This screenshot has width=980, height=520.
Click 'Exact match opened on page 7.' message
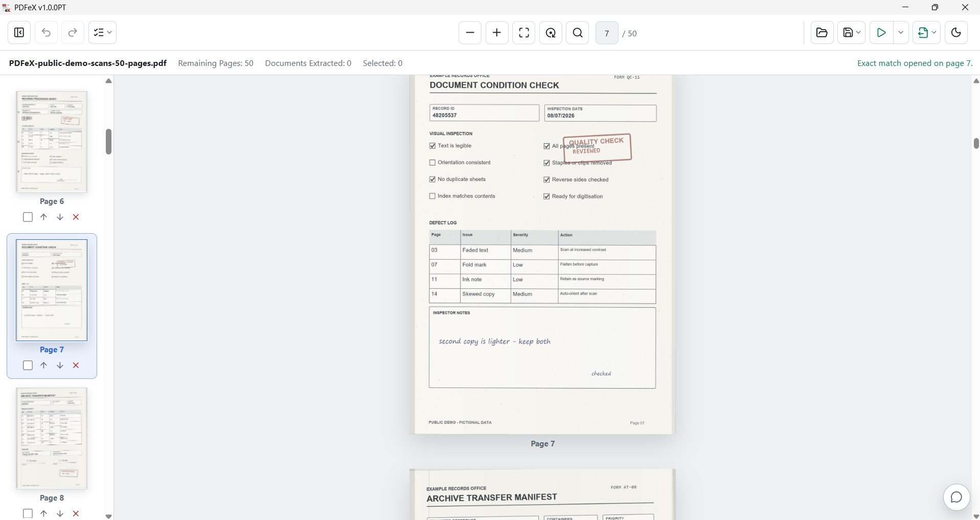point(915,63)
